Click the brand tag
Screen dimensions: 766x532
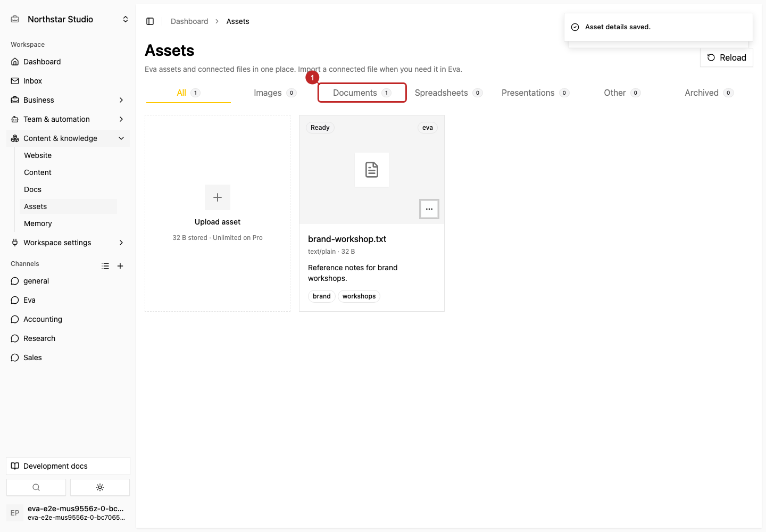click(x=322, y=296)
